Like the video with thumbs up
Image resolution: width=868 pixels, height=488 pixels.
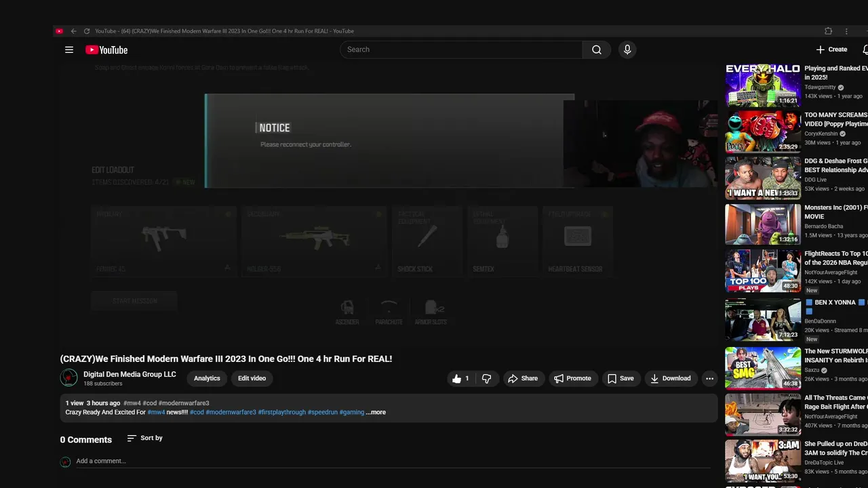point(460,379)
